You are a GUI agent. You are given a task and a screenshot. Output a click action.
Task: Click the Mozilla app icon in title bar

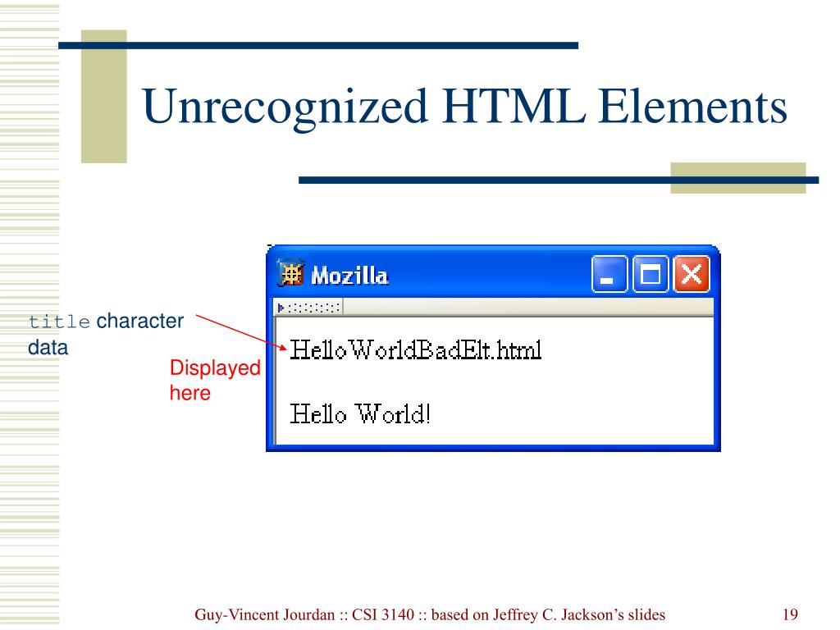point(291,274)
